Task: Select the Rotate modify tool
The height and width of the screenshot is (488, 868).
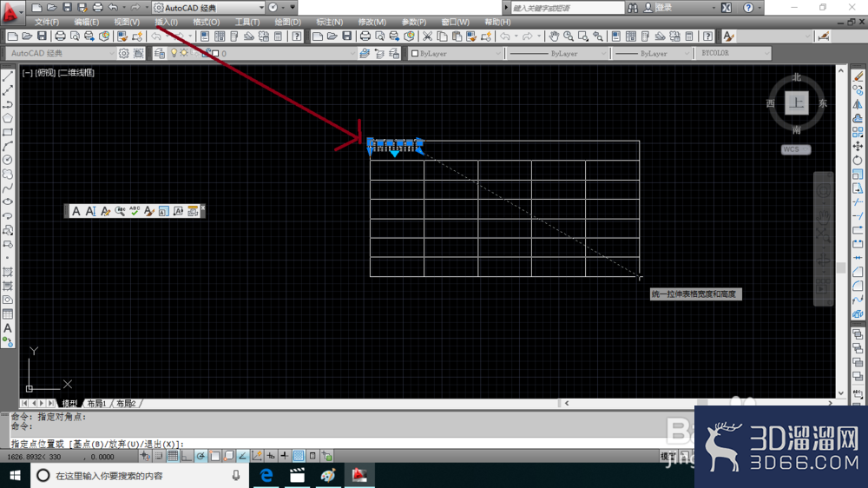Action: [858, 160]
